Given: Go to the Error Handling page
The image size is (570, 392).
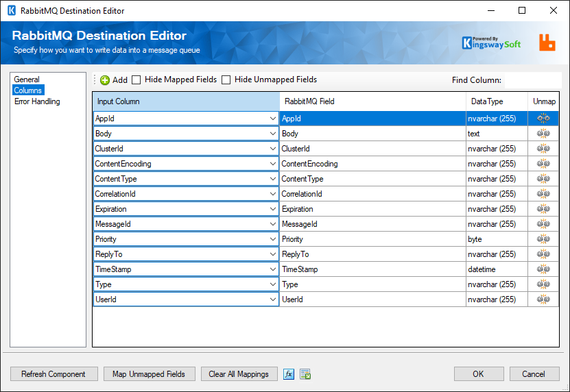Looking at the screenshot, I should click(37, 101).
